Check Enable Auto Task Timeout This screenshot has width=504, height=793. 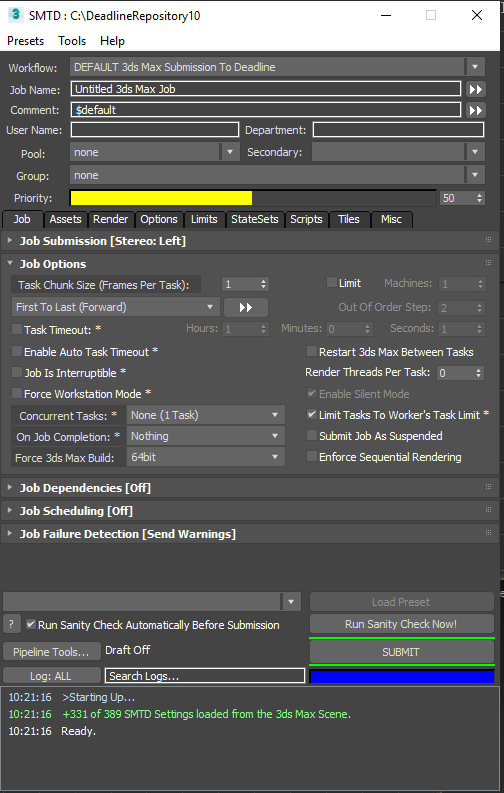pyautogui.click(x=17, y=351)
